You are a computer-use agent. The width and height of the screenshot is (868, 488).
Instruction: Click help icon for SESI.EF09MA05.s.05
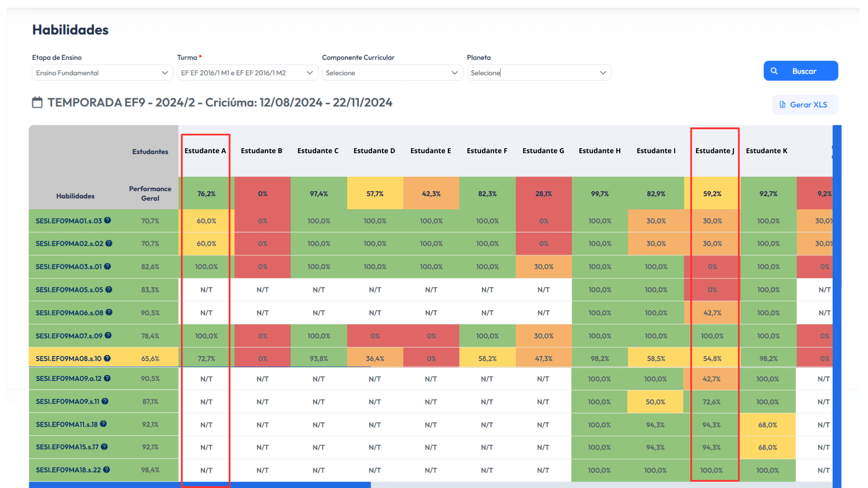point(109,289)
